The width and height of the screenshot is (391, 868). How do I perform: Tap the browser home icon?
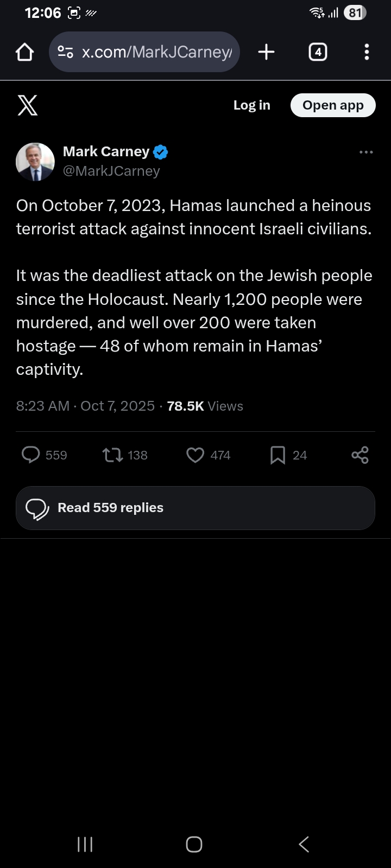(25, 52)
